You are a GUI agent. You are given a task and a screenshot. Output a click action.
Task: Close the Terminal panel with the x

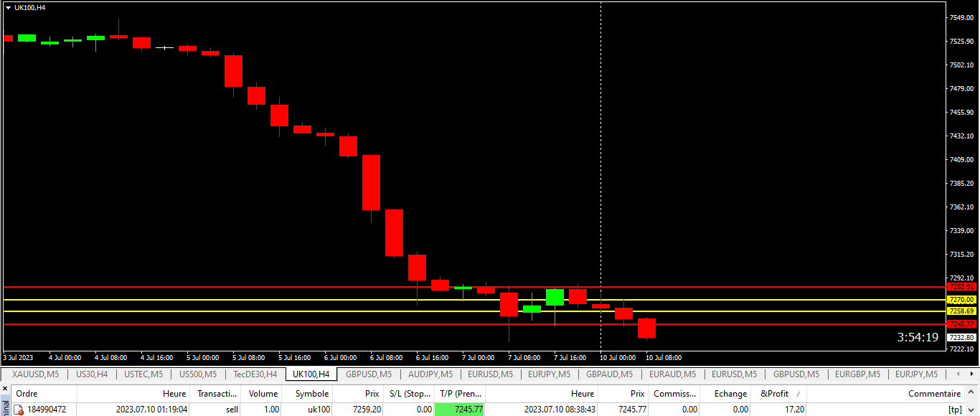pos(5,390)
